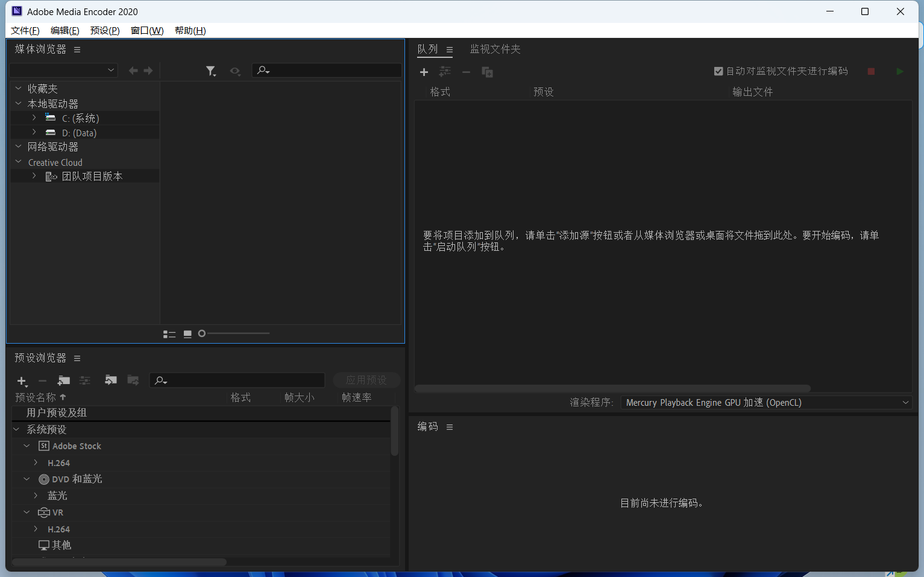
Task: Click the eye view-as icon in 媒体浏览器
Action: coord(235,71)
